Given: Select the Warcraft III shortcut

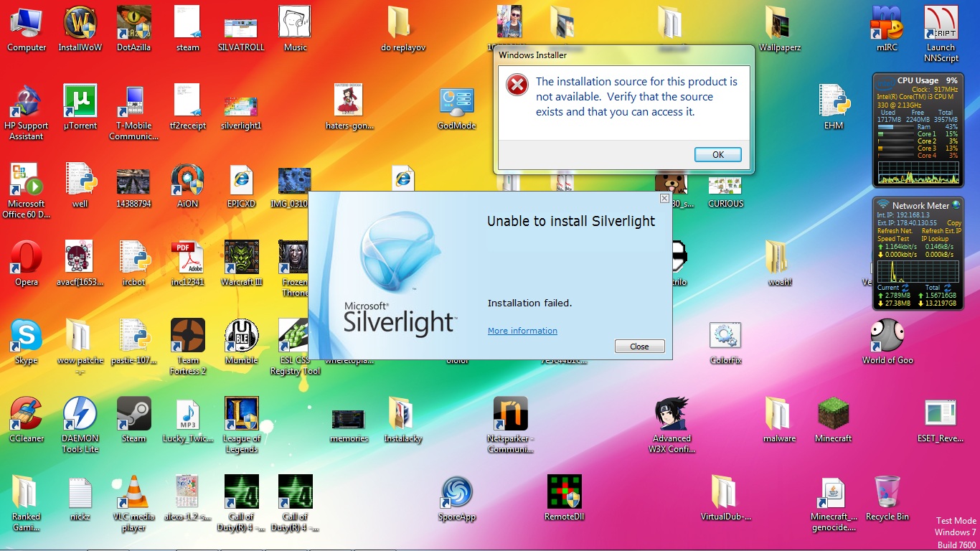Looking at the screenshot, I should pos(241,263).
